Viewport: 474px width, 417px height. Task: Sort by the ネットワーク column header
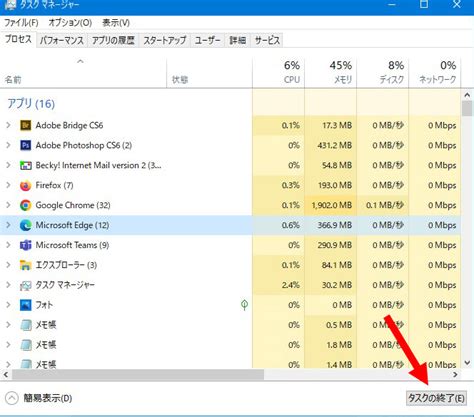pos(435,72)
